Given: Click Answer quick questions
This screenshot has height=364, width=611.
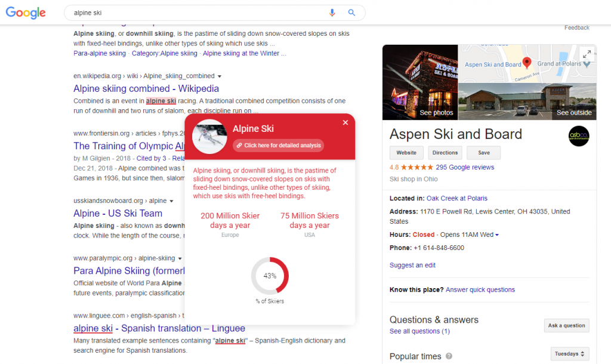Looking at the screenshot, I should (480, 289).
